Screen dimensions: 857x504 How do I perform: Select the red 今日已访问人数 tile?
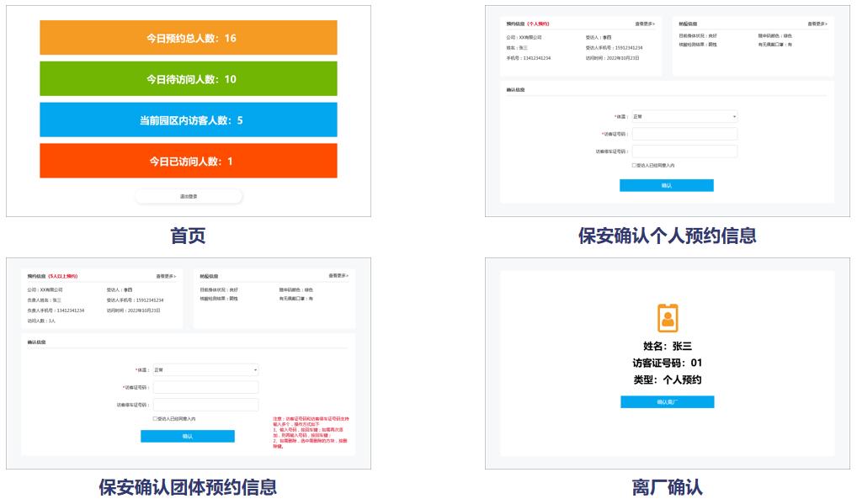coord(189,161)
